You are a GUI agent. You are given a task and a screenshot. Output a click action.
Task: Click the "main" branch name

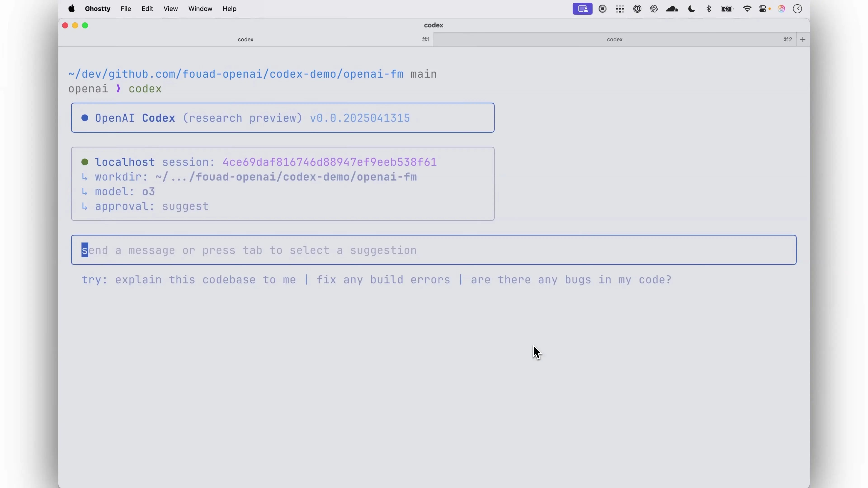[x=424, y=74]
